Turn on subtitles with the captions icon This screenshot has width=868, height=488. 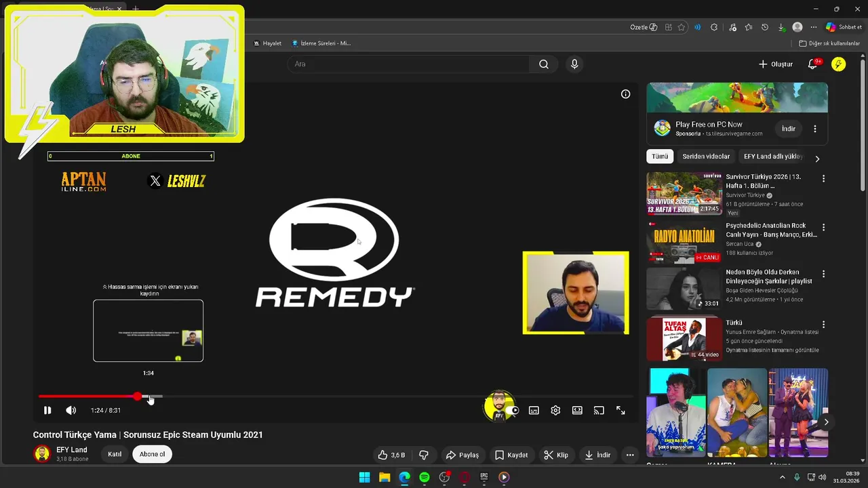click(x=534, y=410)
